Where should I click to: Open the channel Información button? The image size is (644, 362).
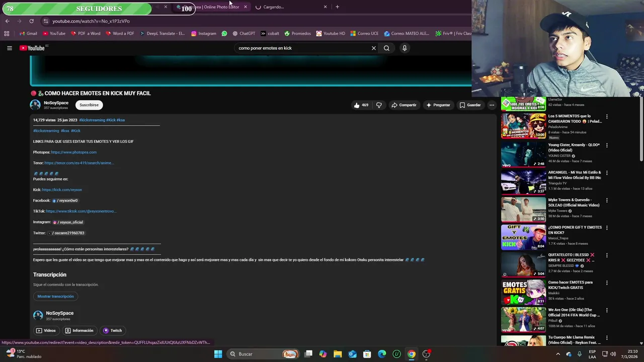point(79,331)
